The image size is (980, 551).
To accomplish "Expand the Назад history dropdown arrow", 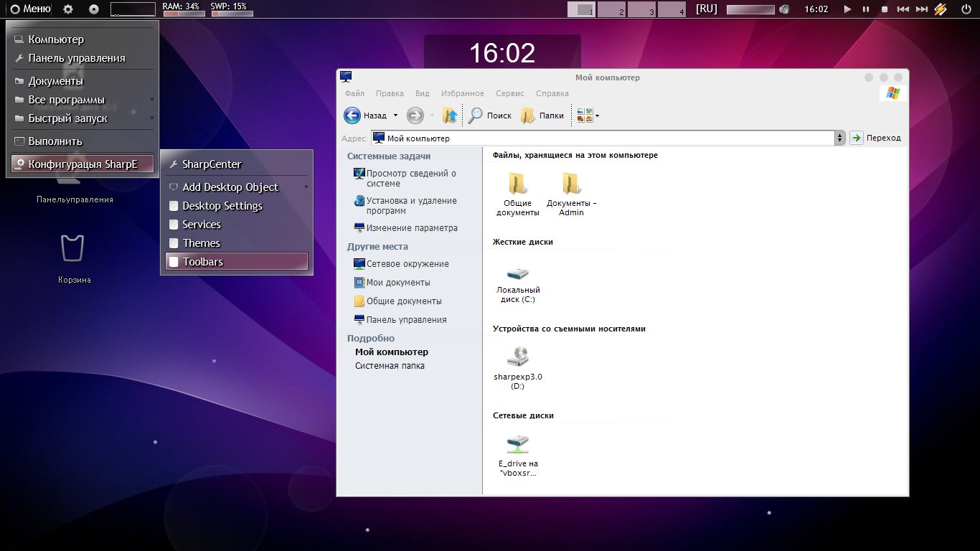I will [x=395, y=116].
